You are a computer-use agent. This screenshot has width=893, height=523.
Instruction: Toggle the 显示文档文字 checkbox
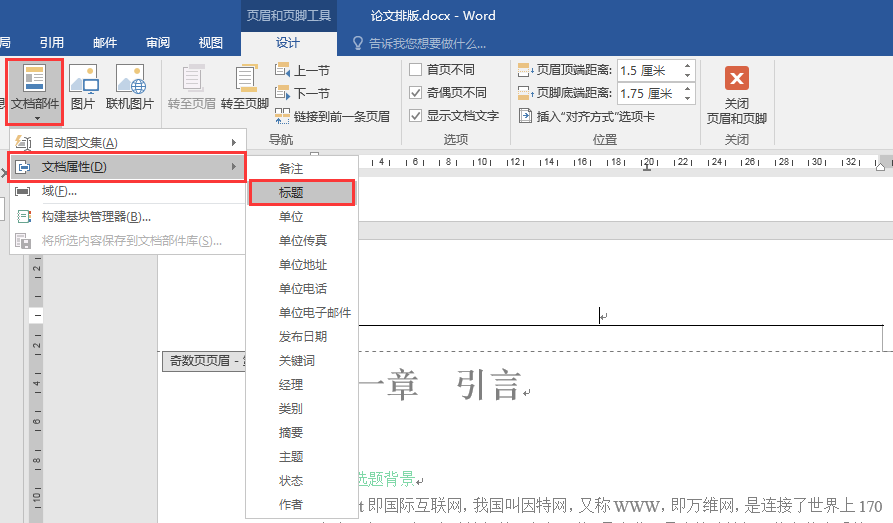(x=416, y=116)
